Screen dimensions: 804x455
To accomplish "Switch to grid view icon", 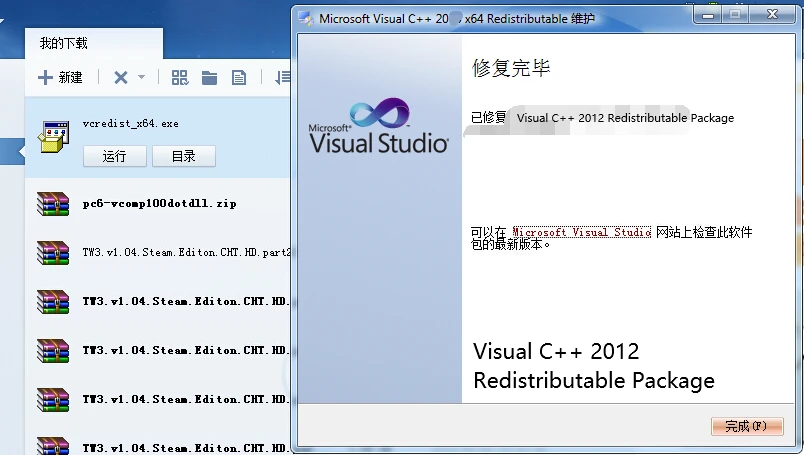I will click(179, 77).
